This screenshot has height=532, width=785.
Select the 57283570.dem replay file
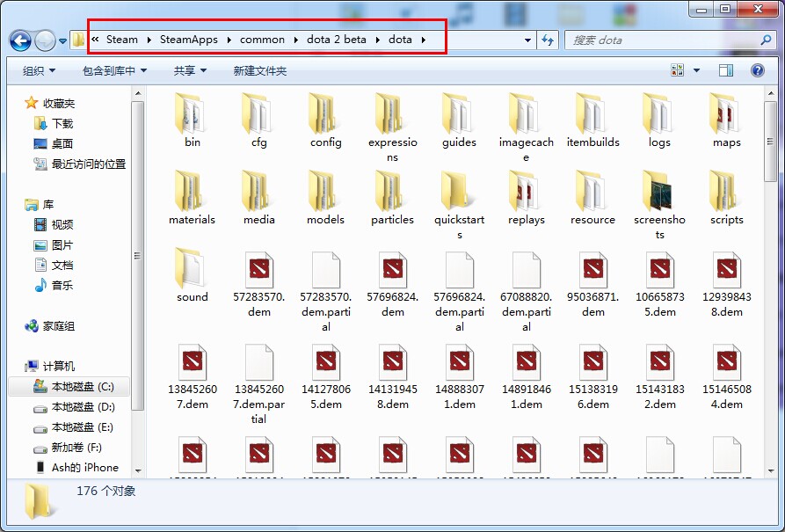[258, 285]
